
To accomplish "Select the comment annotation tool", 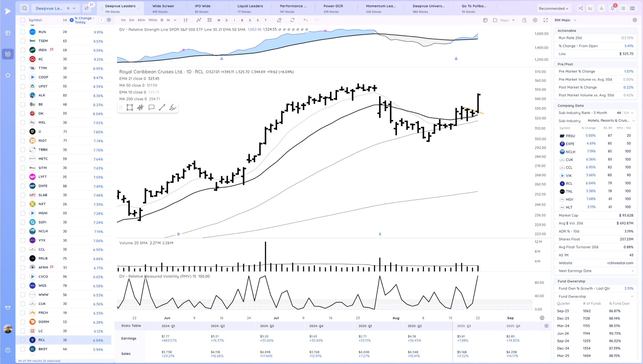I will (x=151, y=107).
